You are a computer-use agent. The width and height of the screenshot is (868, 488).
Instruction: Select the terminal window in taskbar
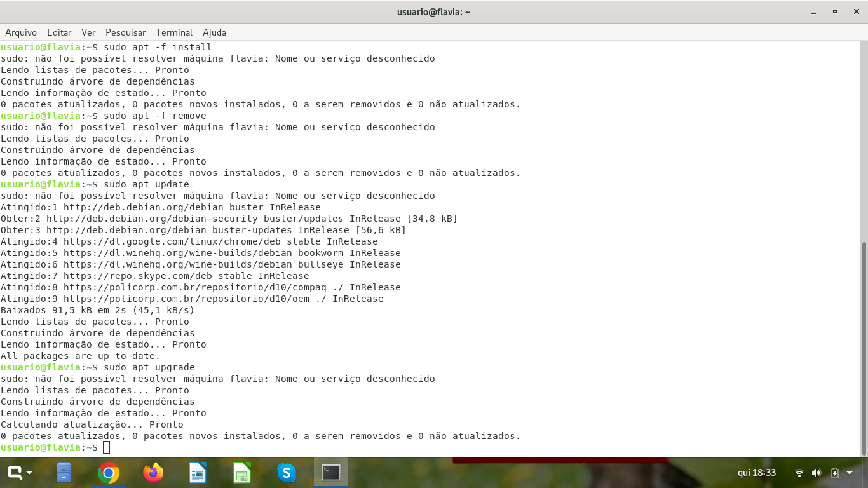(x=331, y=472)
